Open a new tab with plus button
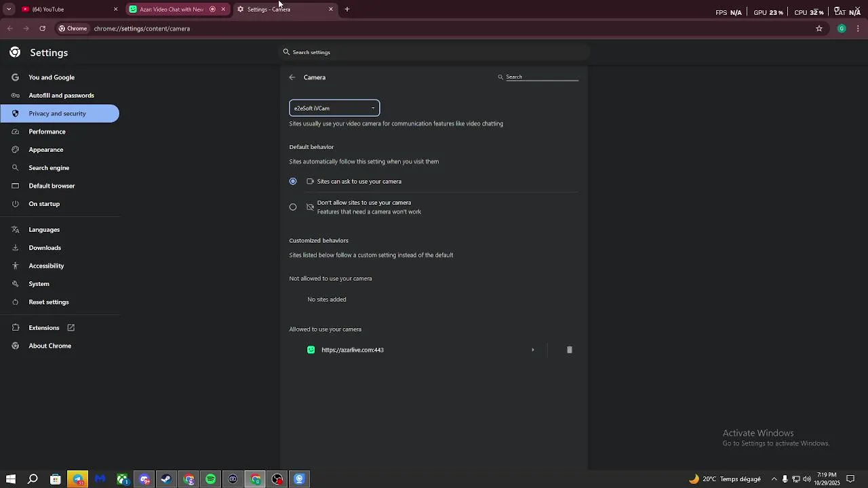 coord(347,9)
